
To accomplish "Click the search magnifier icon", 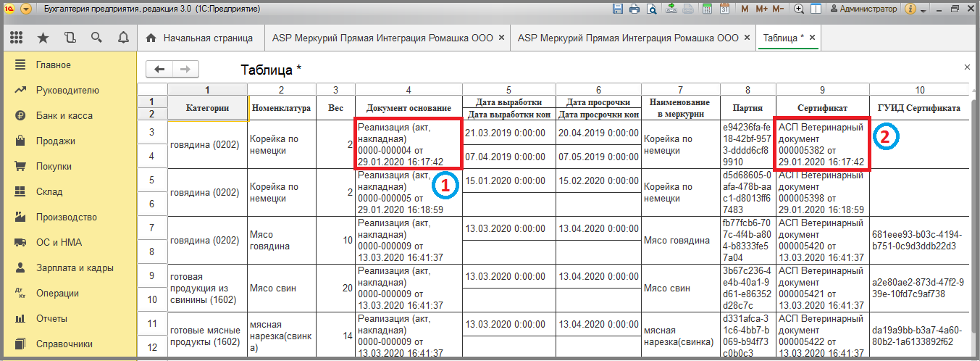I will click(96, 38).
